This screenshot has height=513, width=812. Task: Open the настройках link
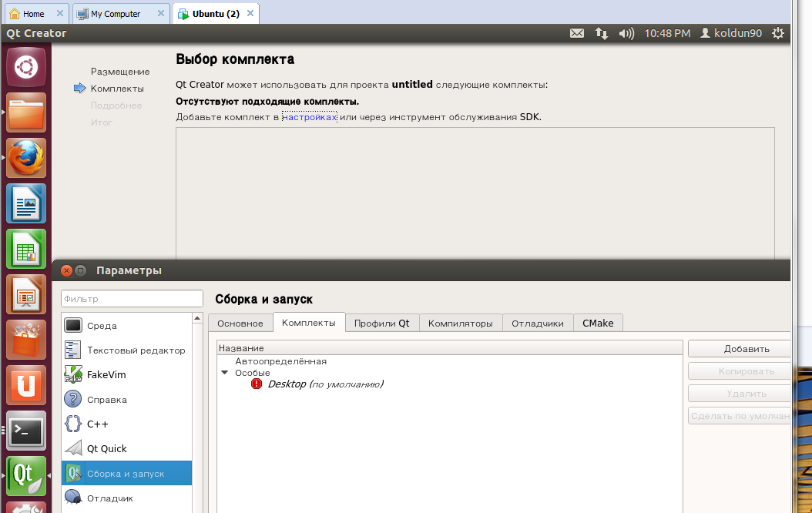(309, 117)
